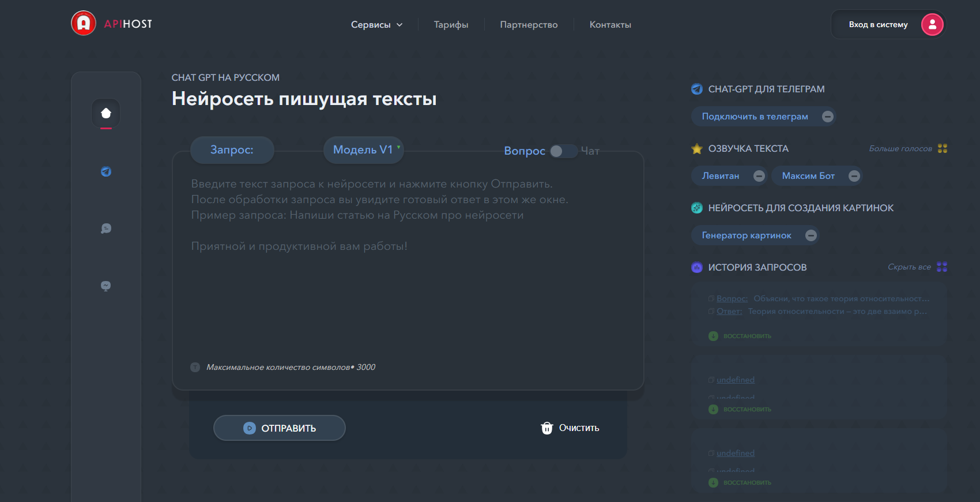Click the Генератор картинок button

tap(747, 235)
